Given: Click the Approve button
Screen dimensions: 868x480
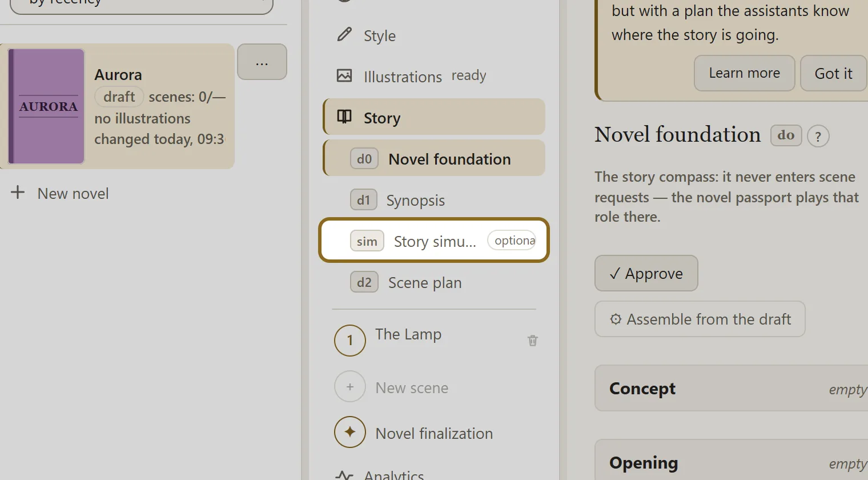Looking at the screenshot, I should 646,273.
